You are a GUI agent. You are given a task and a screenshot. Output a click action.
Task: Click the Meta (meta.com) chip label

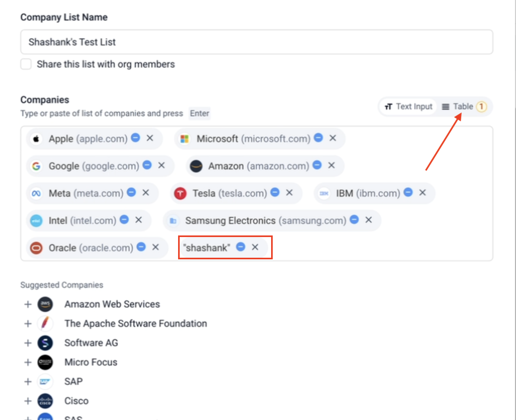tap(86, 193)
